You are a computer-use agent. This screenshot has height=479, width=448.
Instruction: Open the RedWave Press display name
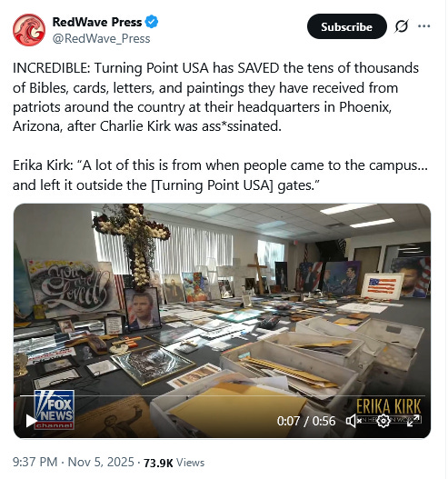[x=97, y=22]
